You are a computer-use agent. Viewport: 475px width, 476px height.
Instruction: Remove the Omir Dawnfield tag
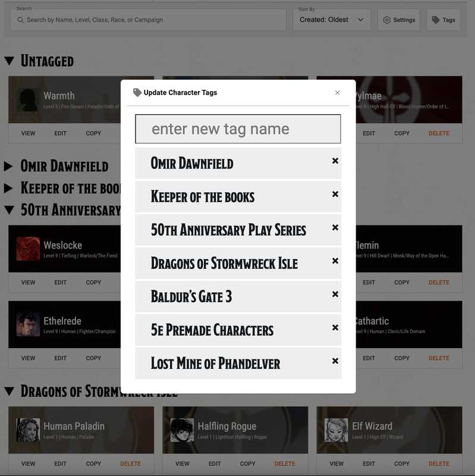point(335,161)
